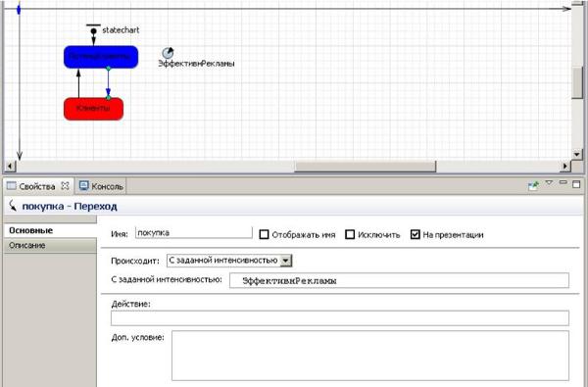Screen dimensions: 588x387
Task: Click the canvas vertical scrollbar thumb
Action: point(577,83)
